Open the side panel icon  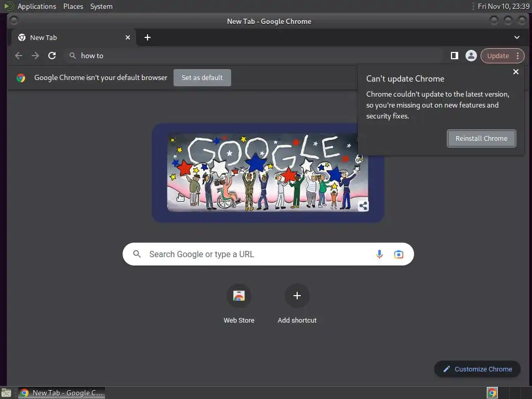[x=454, y=56]
